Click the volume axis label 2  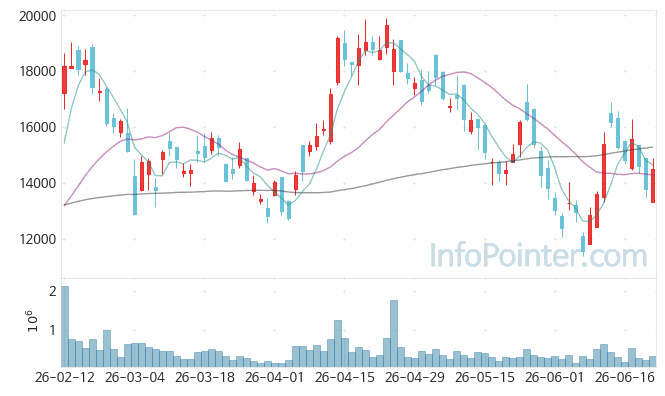tap(53, 291)
